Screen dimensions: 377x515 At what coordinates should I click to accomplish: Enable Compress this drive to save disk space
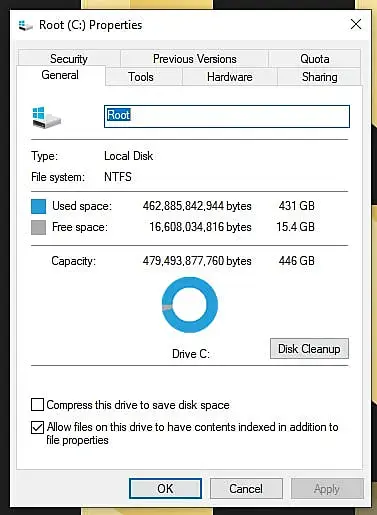click(x=37, y=405)
